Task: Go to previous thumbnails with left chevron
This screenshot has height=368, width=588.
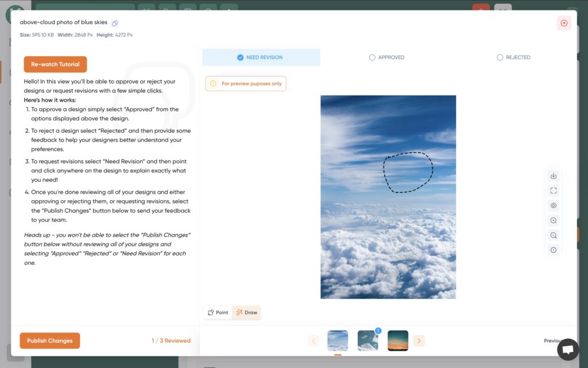Action: [x=314, y=341]
